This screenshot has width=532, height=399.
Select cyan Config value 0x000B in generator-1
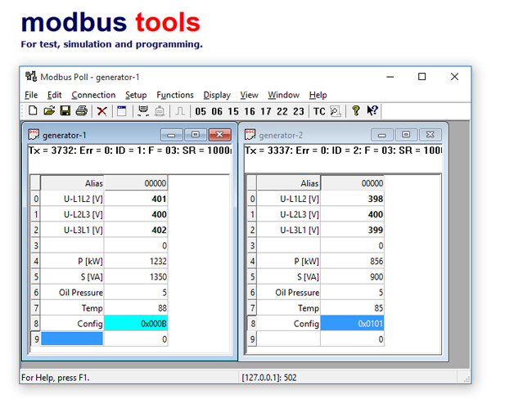coord(136,324)
